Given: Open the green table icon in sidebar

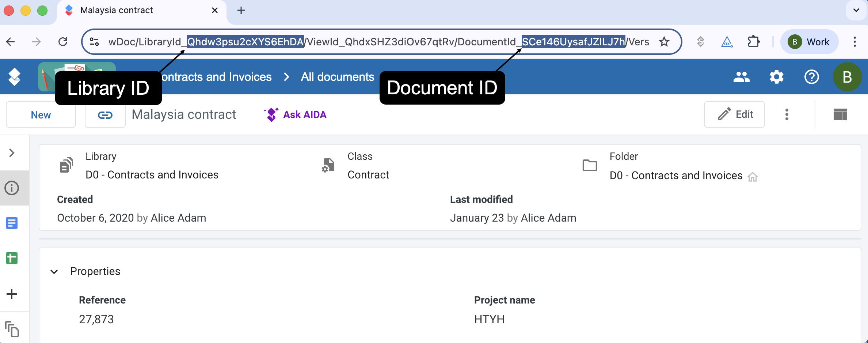Looking at the screenshot, I should (12, 258).
